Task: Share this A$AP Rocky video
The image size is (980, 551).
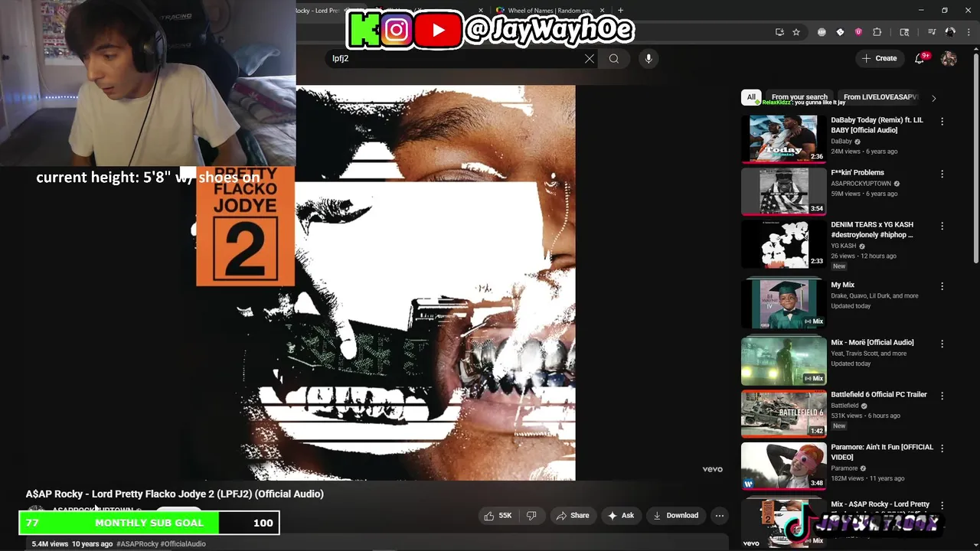Action: tap(573, 516)
